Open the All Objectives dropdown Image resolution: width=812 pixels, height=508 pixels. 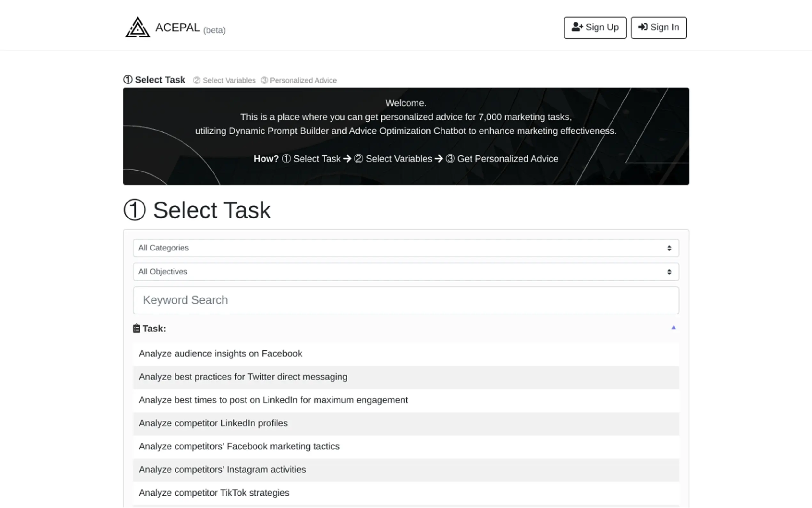pos(405,272)
